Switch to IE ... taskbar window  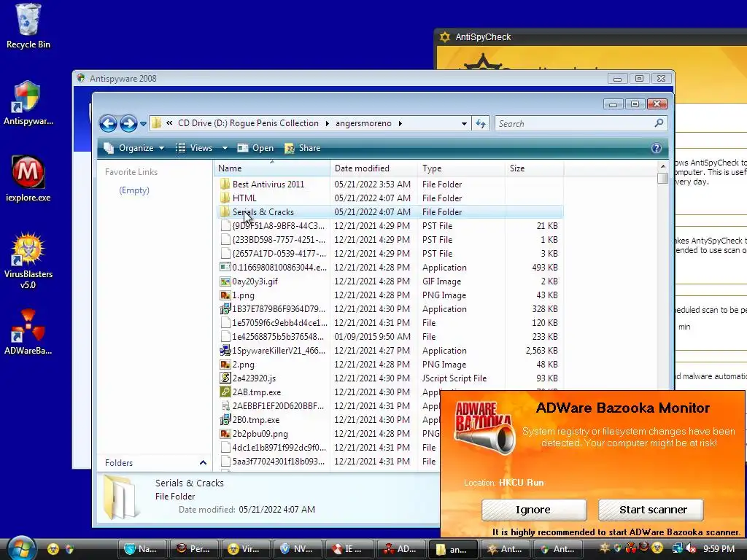(x=349, y=549)
